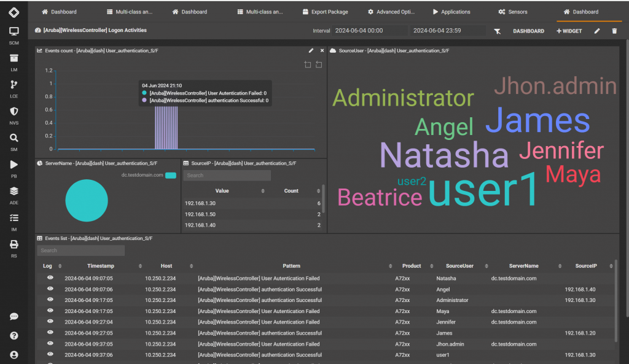Click the 192.168.1.50 value cell
The height and width of the screenshot is (364, 629).
point(200,214)
